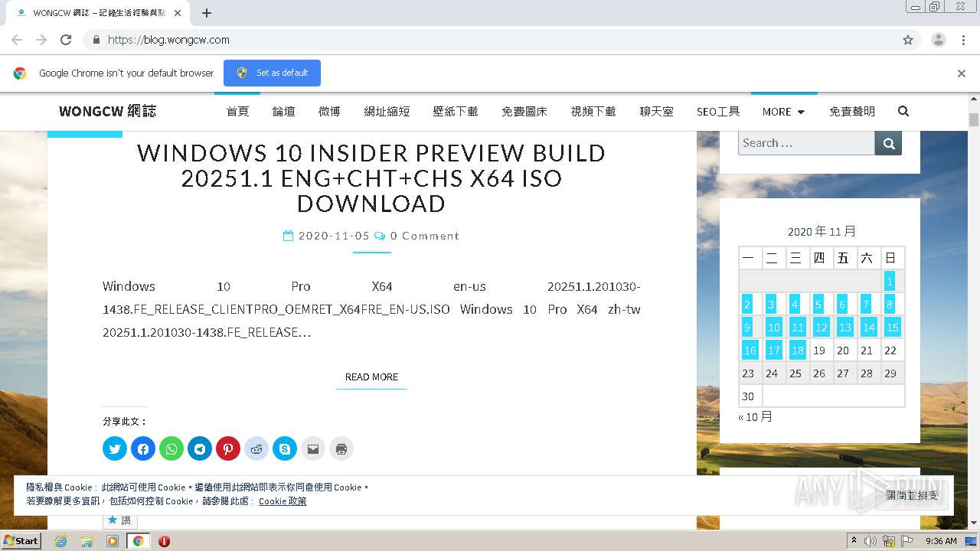This screenshot has width=980, height=551.
Task: Open Chrome three-dot menu
Action: (963, 40)
